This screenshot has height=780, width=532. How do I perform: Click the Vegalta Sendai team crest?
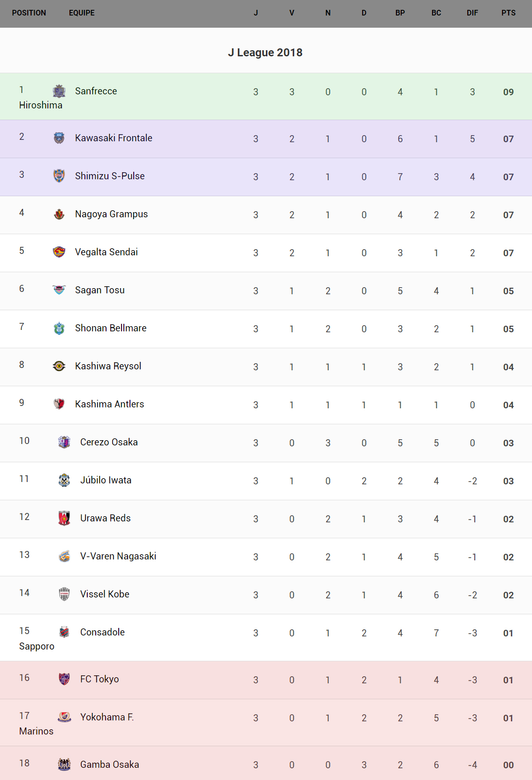tap(59, 252)
